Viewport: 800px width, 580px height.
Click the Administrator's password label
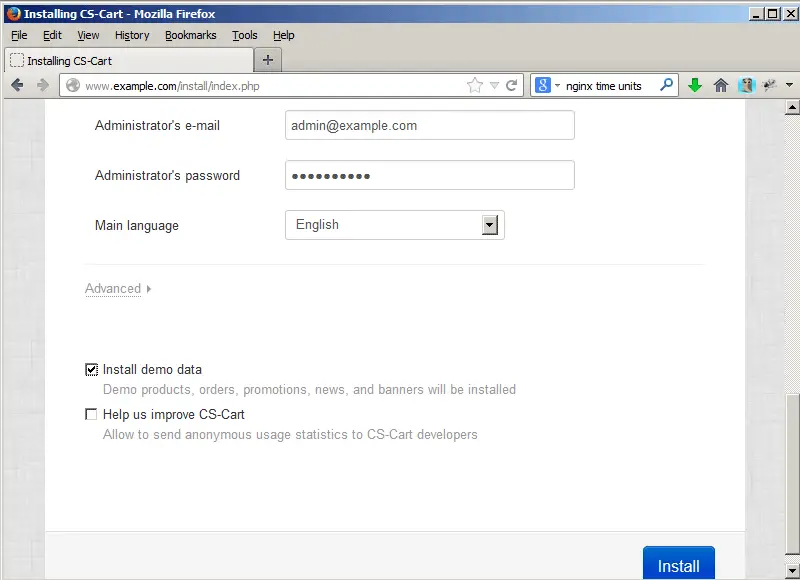tap(167, 175)
